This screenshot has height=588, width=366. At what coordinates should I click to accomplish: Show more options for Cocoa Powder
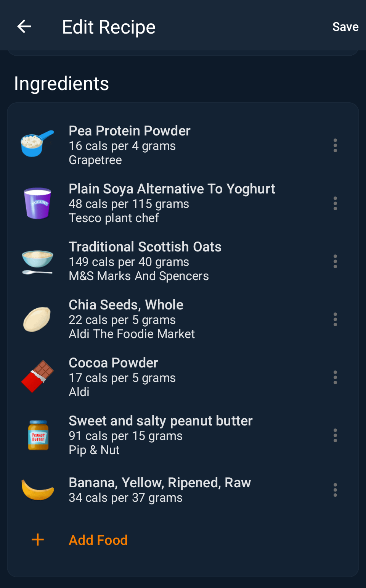335,377
